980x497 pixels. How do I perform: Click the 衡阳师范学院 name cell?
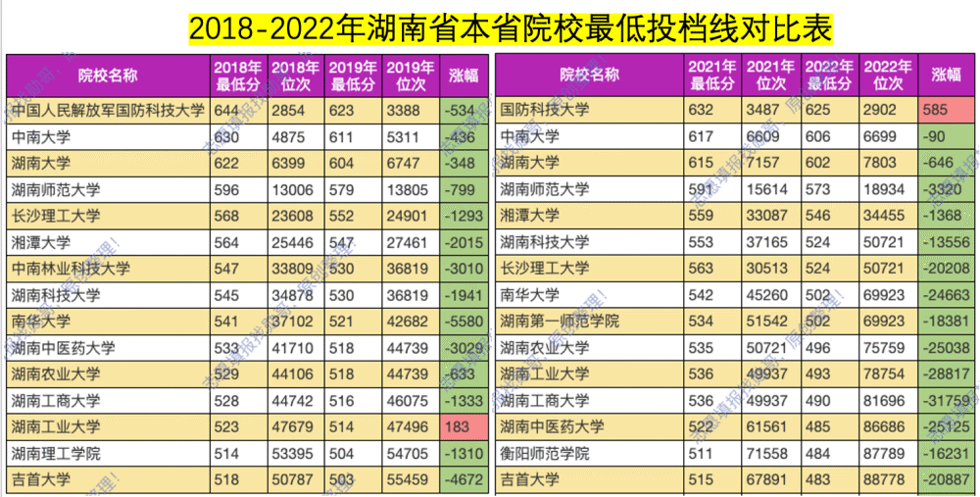point(589,453)
